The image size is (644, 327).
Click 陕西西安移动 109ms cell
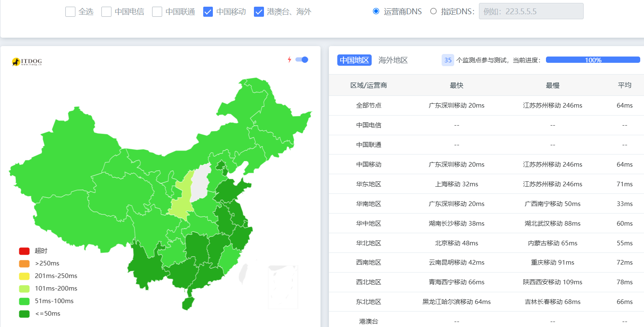553,282
